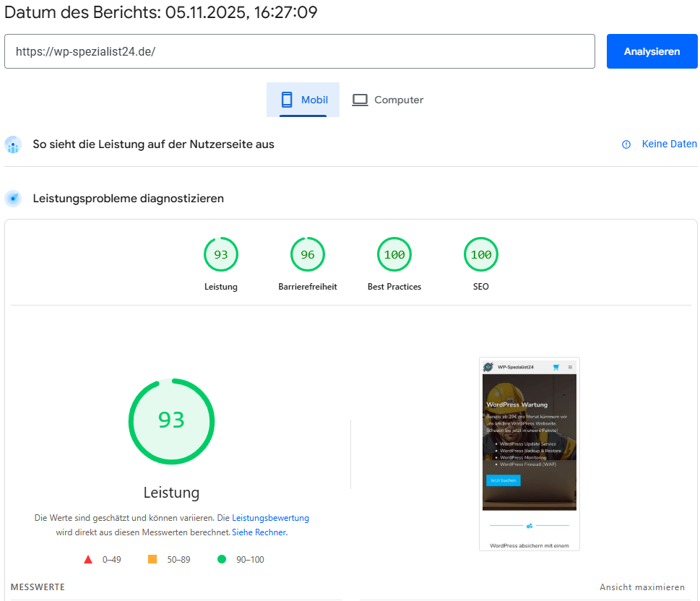This screenshot has width=700, height=601.
Task: Click the monitor icon on the Computer tab
Action: [360, 99]
